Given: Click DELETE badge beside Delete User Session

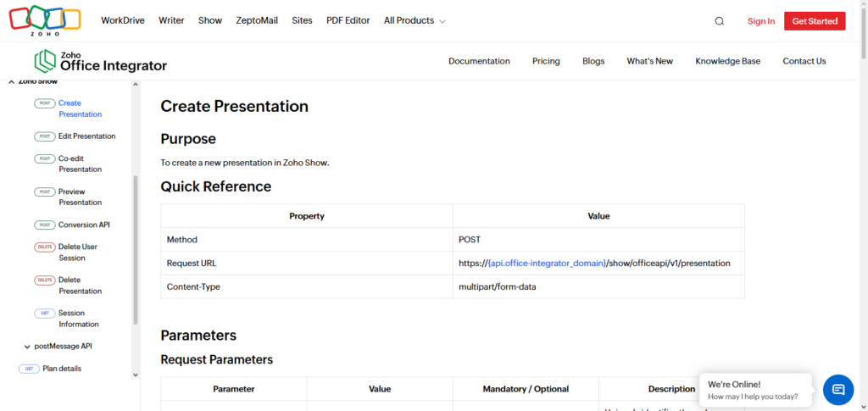Looking at the screenshot, I should coord(45,247).
